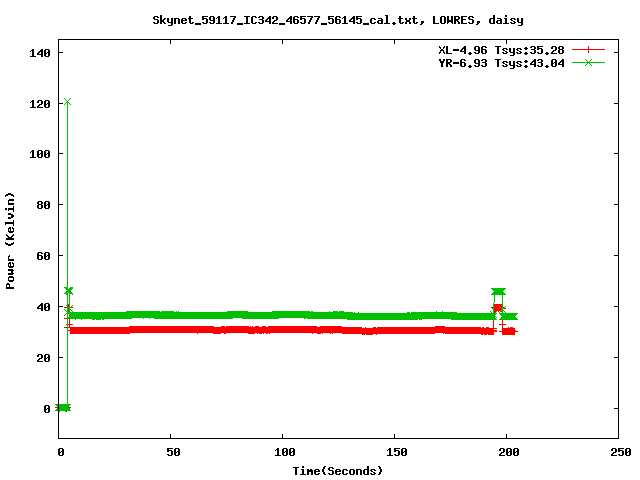Click the Power (Kelvin) y-axis label
Screen dimensions: 640x480
[x=10, y=241]
